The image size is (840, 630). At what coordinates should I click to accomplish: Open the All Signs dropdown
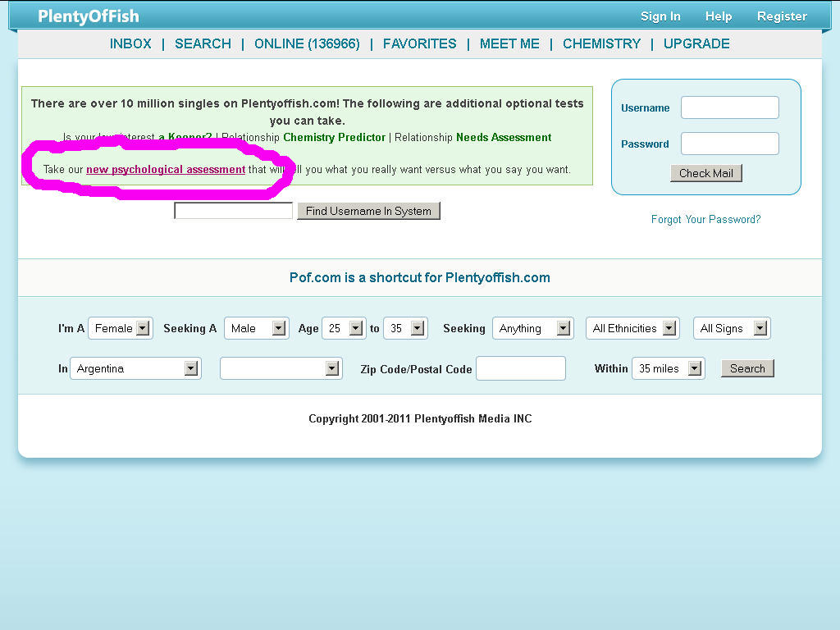coord(732,328)
